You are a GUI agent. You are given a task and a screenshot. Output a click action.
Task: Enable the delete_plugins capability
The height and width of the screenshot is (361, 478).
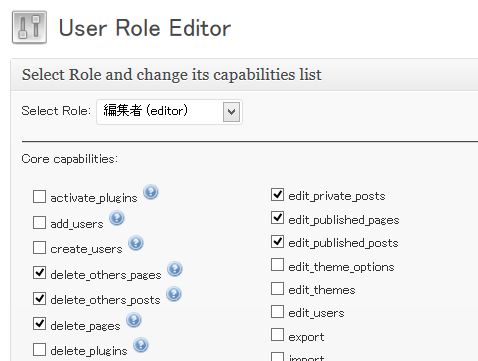(x=39, y=350)
